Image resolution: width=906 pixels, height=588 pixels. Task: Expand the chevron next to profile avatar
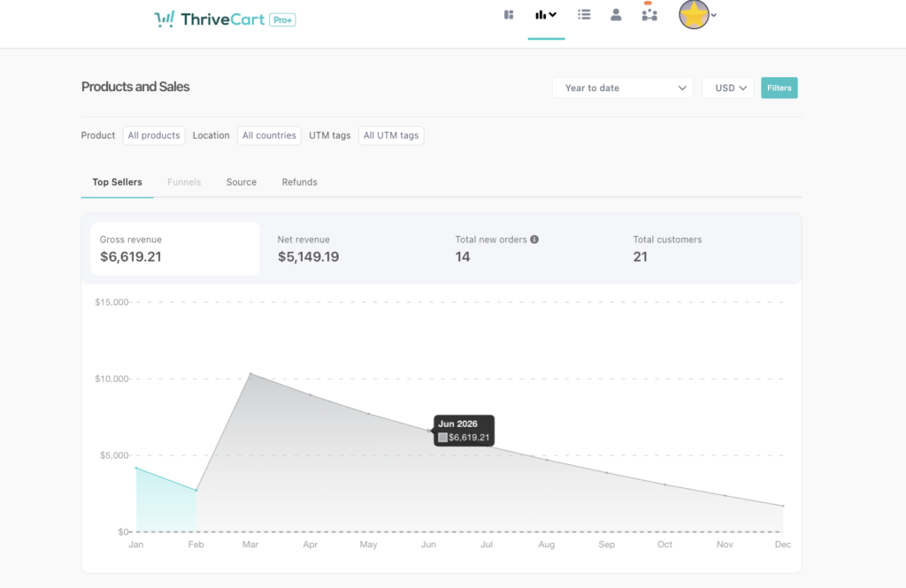(x=714, y=16)
